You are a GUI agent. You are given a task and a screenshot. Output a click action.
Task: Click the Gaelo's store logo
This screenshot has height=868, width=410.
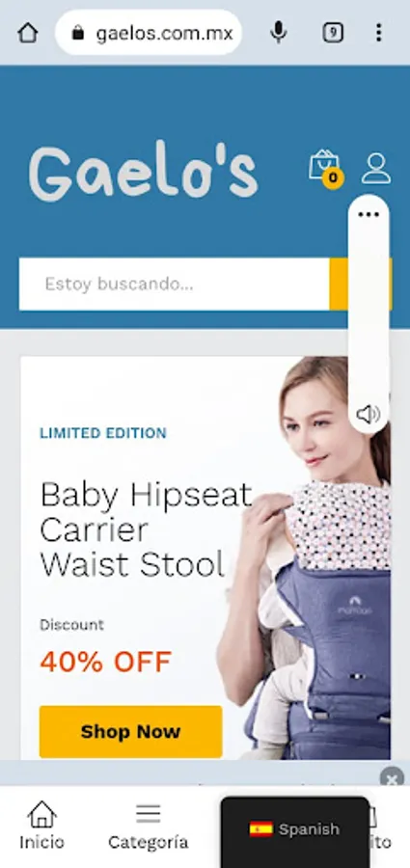[143, 173]
